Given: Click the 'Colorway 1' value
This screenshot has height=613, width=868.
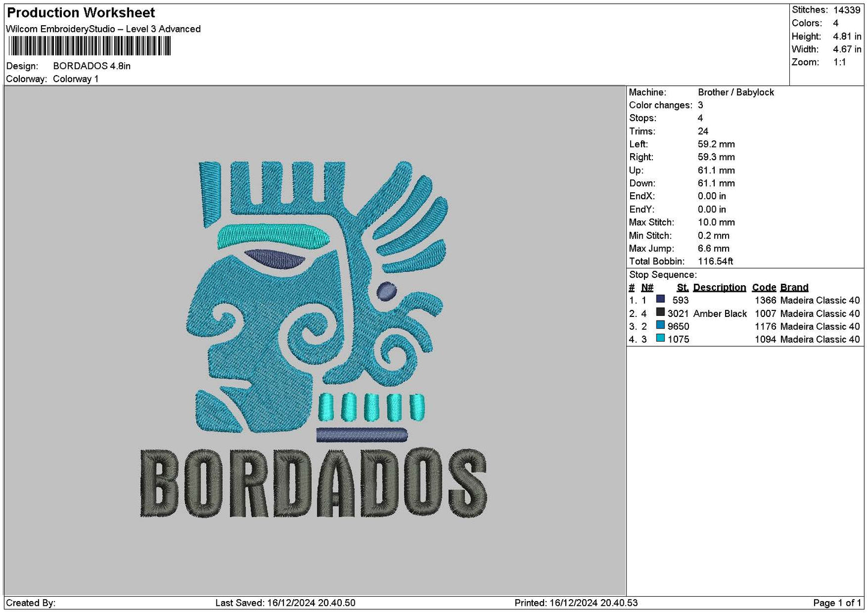Looking at the screenshot, I should [76, 79].
